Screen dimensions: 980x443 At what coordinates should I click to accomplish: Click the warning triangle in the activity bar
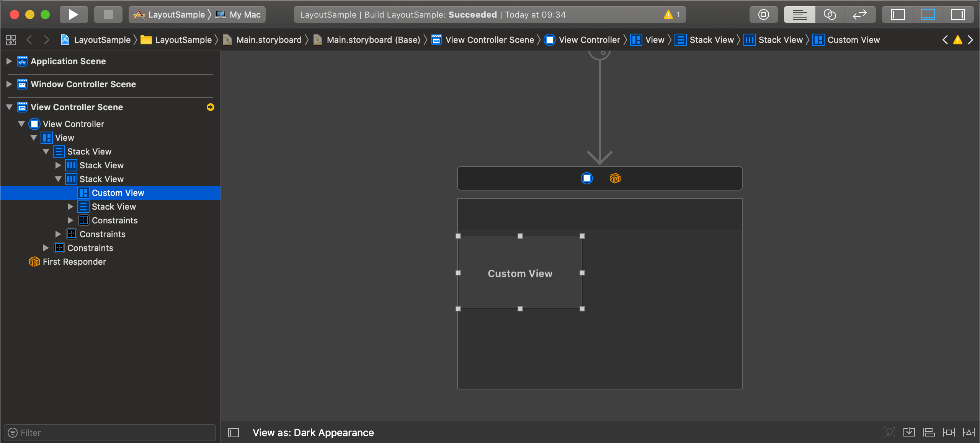tap(668, 15)
